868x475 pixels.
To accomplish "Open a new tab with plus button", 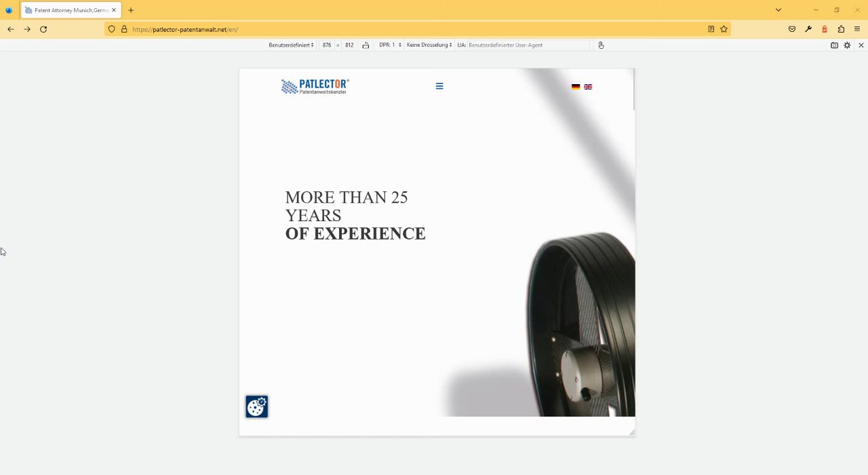I will pyautogui.click(x=131, y=10).
